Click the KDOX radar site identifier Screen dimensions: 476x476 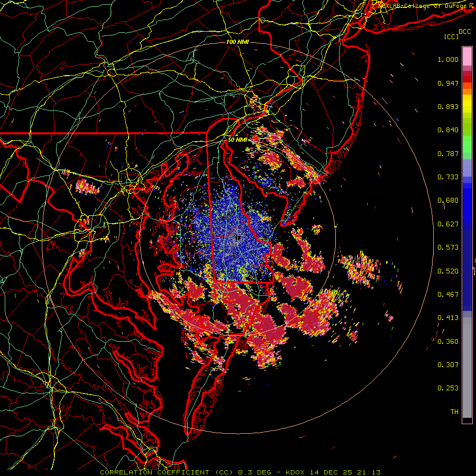pyautogui.click(x=296, y=472)
